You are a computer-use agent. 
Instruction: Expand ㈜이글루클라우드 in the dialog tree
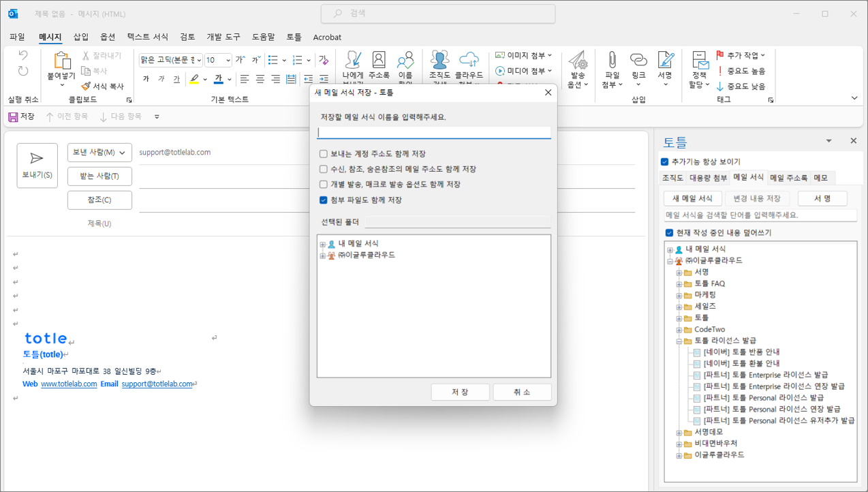click(x=323, y=256)
